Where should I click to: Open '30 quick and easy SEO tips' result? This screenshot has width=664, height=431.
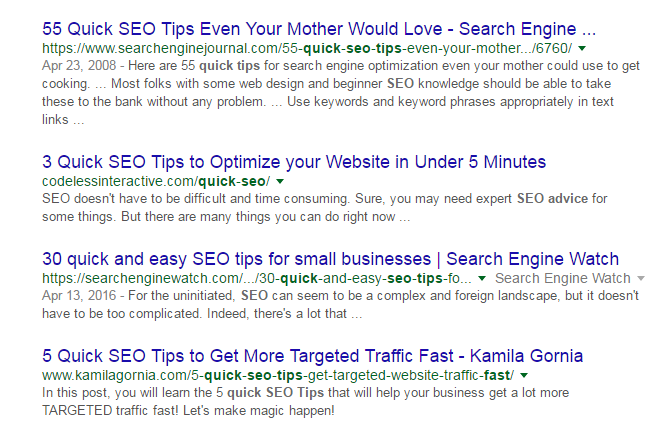tap(330, 259)
